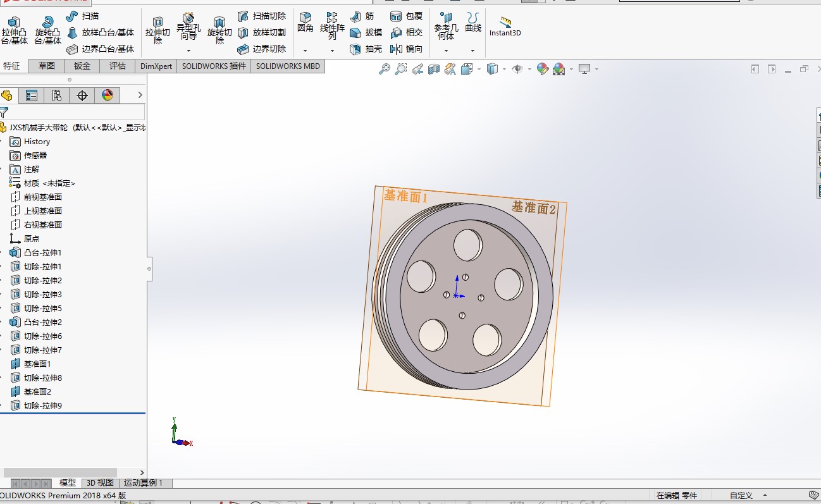Open the view orientation dropdown arrow
The image size is (821, 504).
479,70
